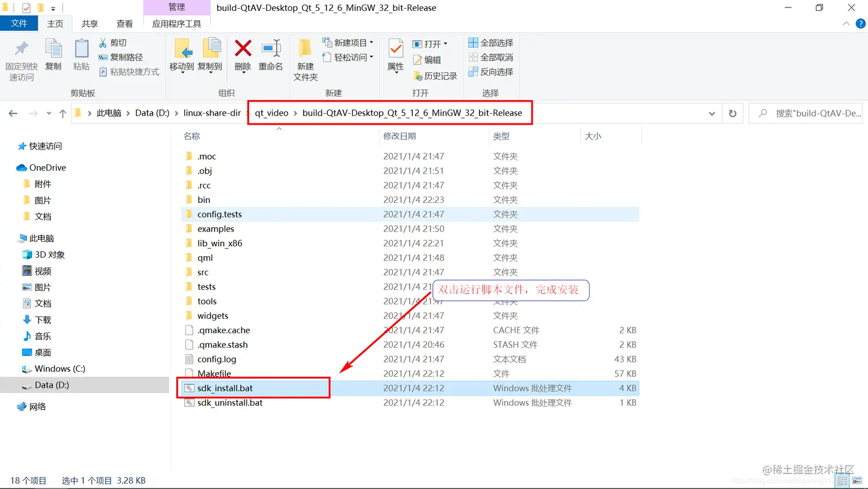Switch to the View (查看) tab
Viewport: 868px width, 489px height.
click(125, 24)
